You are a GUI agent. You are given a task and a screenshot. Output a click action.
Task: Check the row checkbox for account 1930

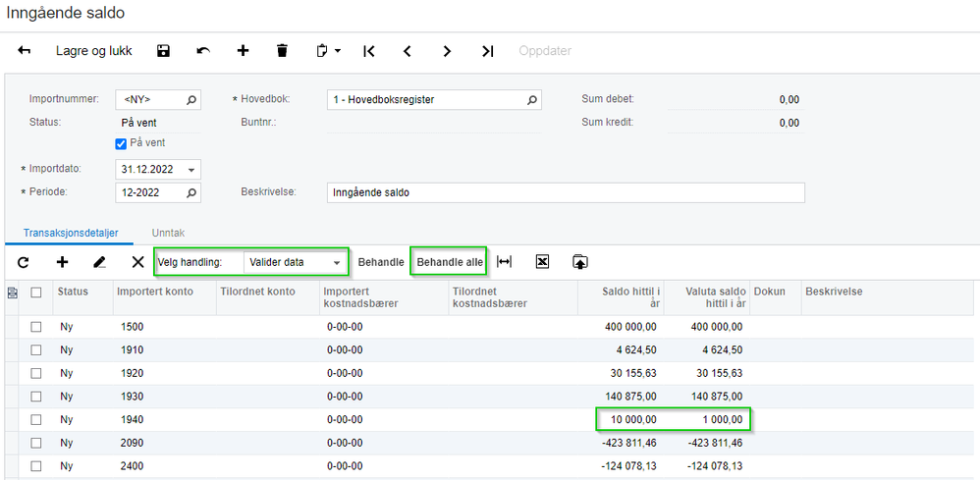coord(36,397)
